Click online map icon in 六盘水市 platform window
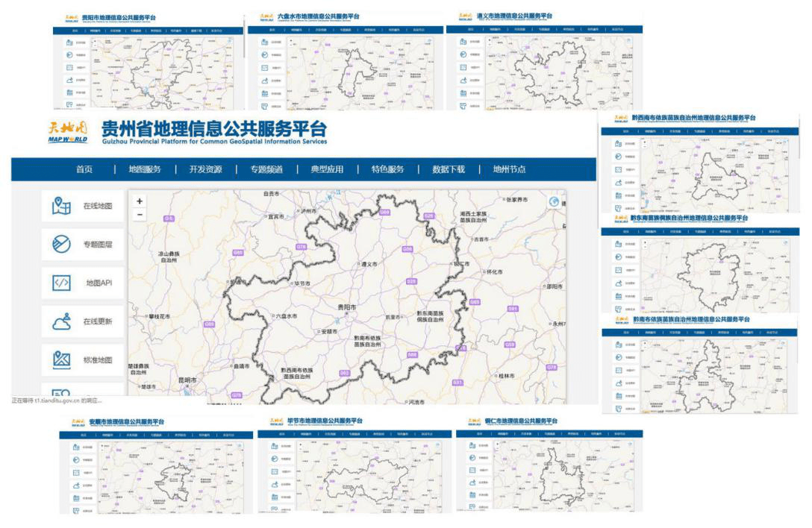The width and height of the screenshot is (812, 528). click(x=265, y=42)
